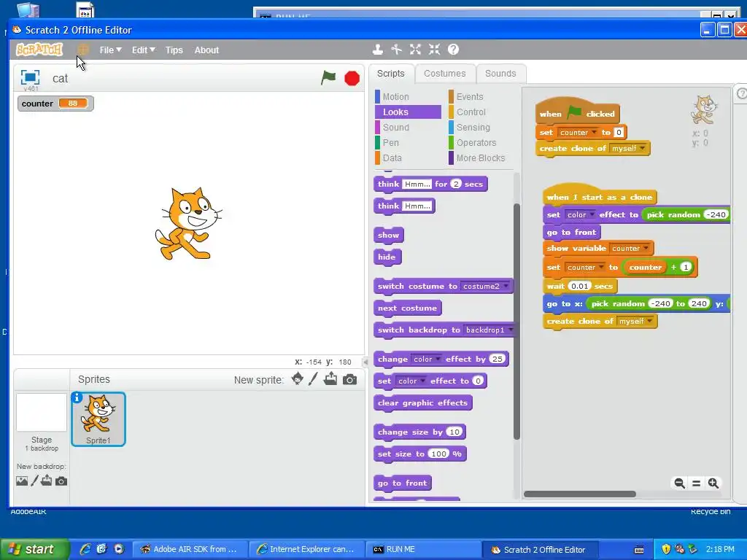Choose backdrop from library
Image resolution: width=747 pixels, height=560 pixels.
(22, 481)
